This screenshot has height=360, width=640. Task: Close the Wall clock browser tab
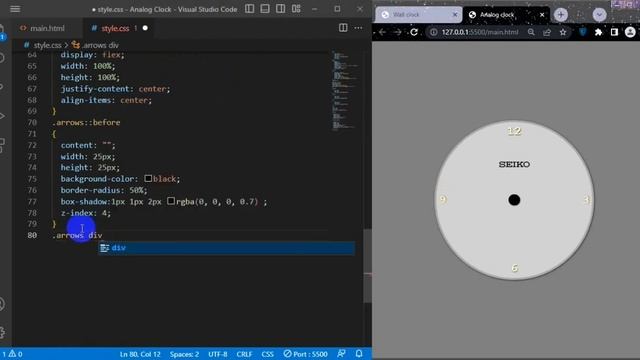(455, 15)
